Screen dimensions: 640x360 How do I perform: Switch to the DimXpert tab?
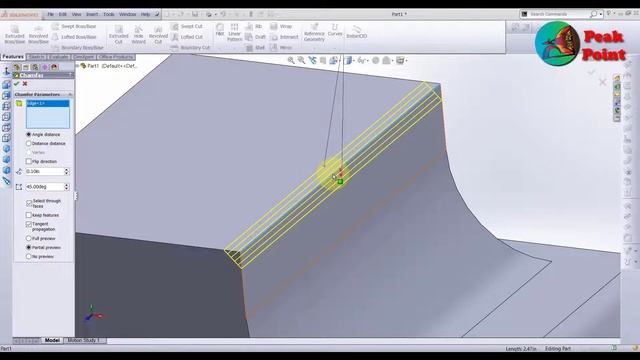coord(83,57)
